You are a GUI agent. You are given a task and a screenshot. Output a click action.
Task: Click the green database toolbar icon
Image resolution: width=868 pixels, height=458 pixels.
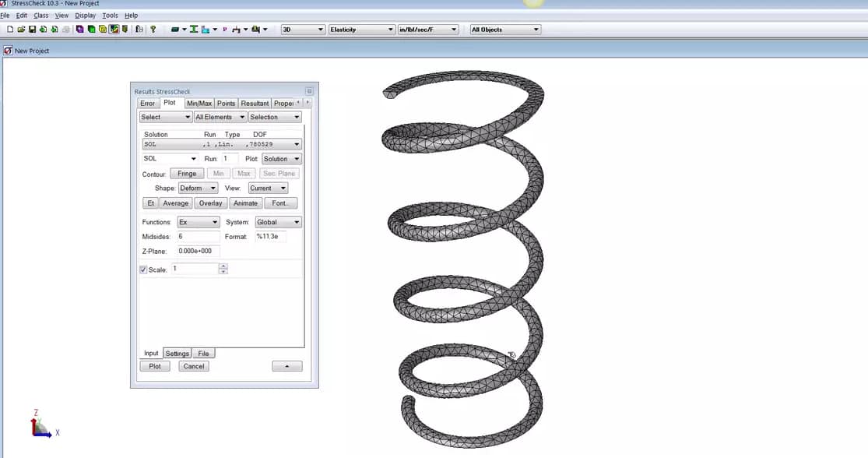coord(92,29)
